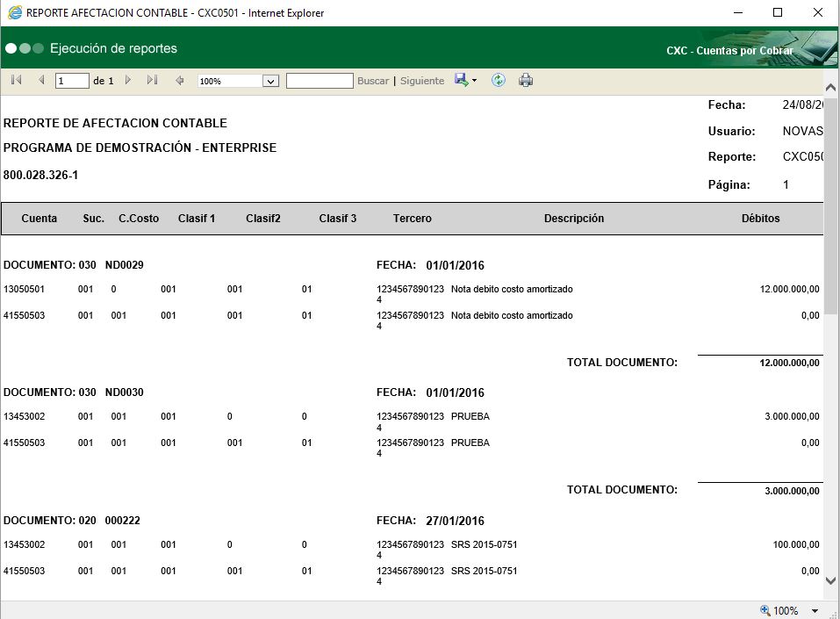840x619 pixels.
Task: Click the current page number field
Action: pyautogui.click(x=72, y=81)
